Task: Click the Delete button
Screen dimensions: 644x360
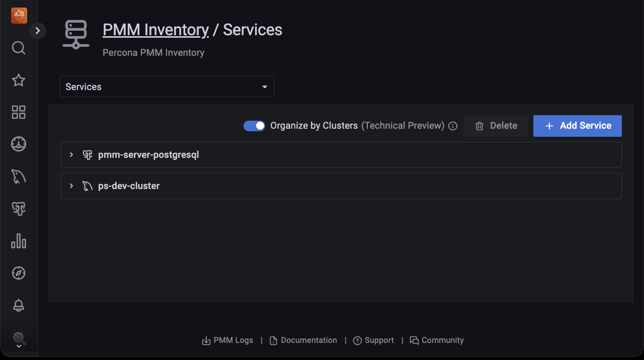Action: pyautogui.click(x=496, y=126)
